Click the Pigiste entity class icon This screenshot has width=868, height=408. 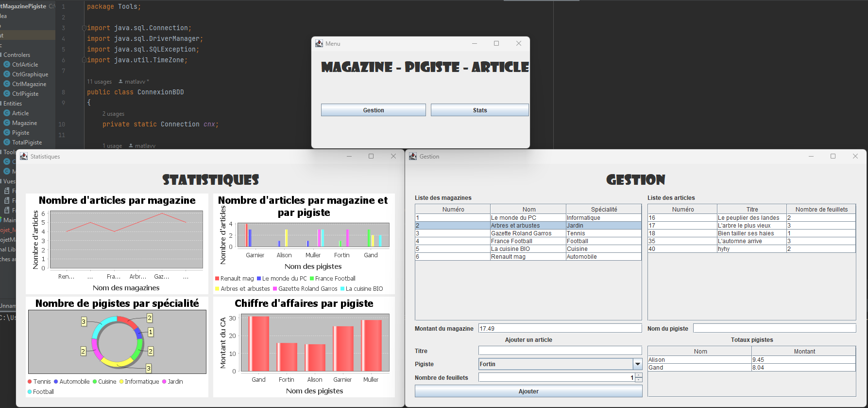point(7,133)
